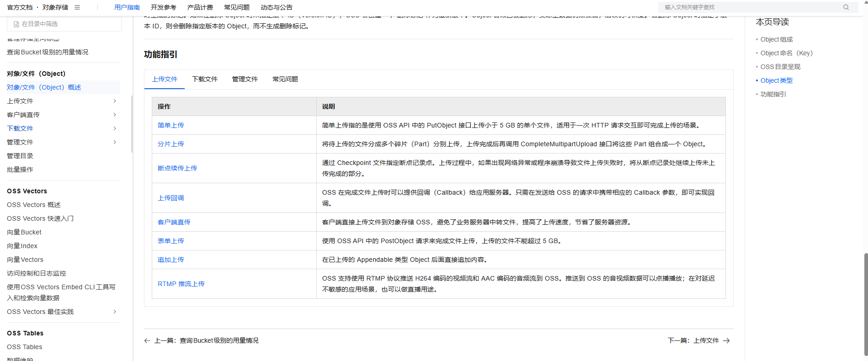Open 动态与公告 in top navigation
The image size is (868, 361).
click(x=277, y=7)
